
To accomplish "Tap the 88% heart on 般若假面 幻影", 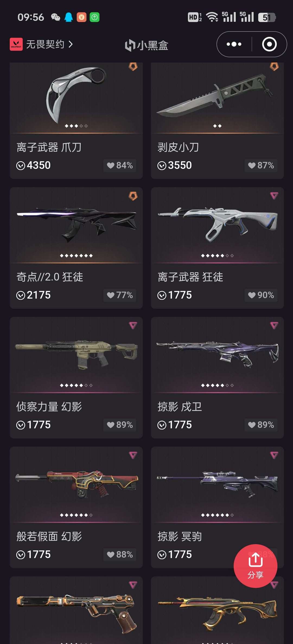I will [x=120, y=555].
